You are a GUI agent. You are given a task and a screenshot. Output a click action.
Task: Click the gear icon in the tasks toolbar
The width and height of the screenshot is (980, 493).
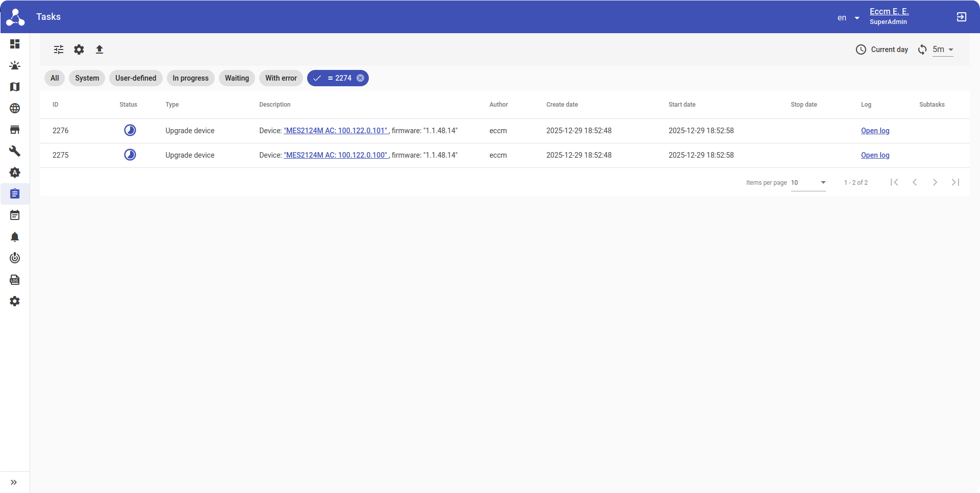(x=79, y=50)
